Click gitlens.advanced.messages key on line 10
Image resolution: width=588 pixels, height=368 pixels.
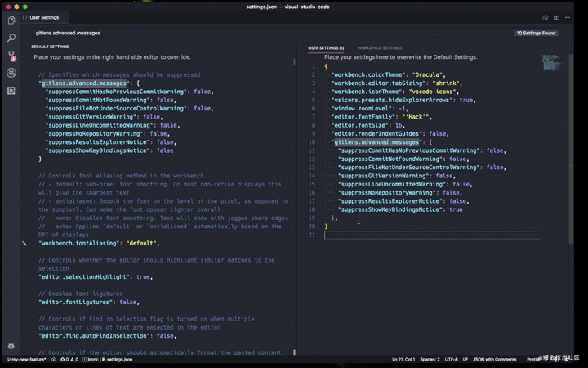pos(376,142)
